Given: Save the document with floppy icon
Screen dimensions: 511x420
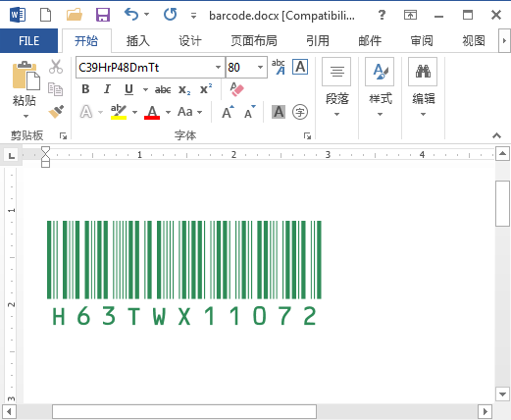Looking at the screenshot, I should 103,15.
